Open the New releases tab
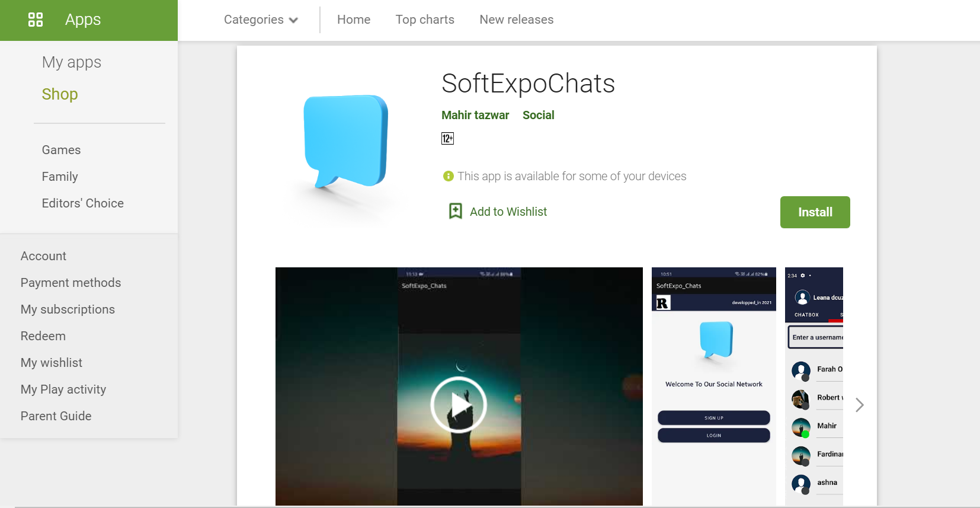 pyautogui.click(x=517, y=20)
